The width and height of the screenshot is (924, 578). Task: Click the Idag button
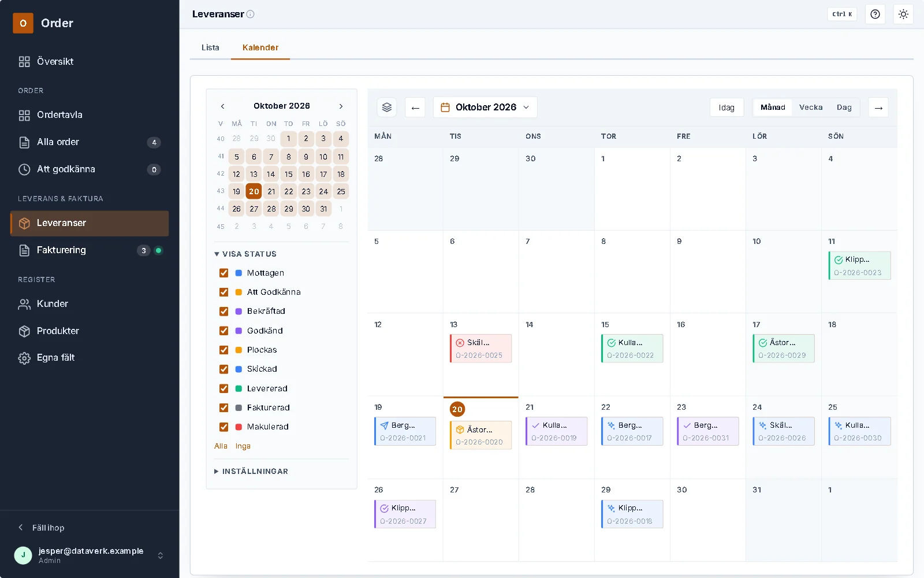click(726, 108)
